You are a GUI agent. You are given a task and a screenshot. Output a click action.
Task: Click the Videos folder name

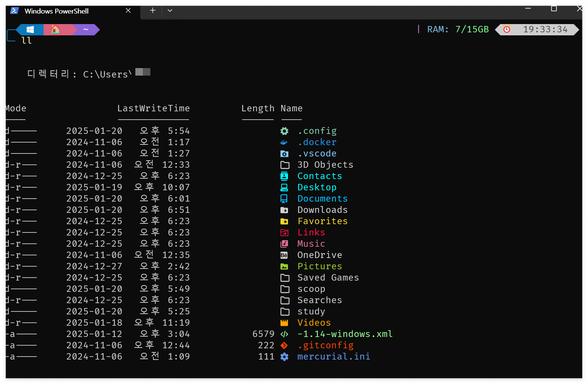click(x=314, y=323)
